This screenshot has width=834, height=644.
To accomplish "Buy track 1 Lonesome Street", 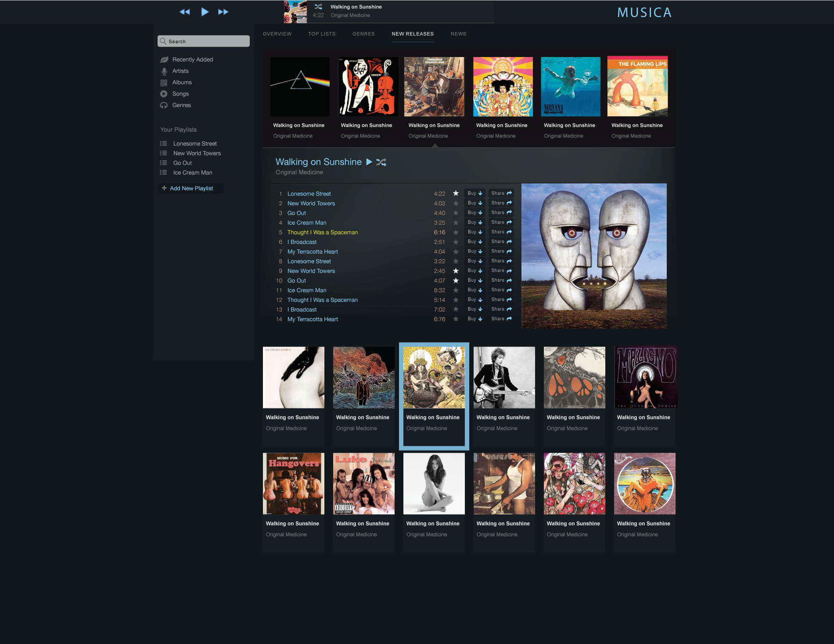I will [x=475, y=193].
